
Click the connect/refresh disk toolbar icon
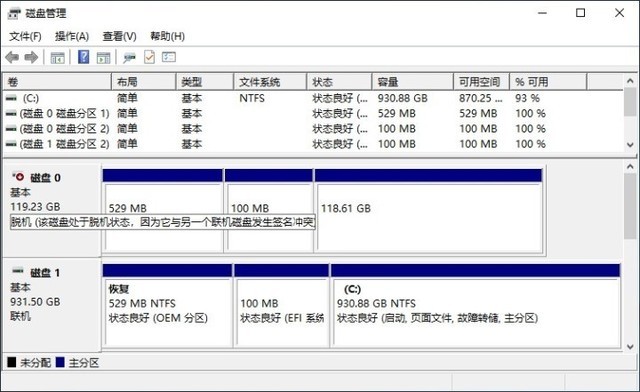129,58
